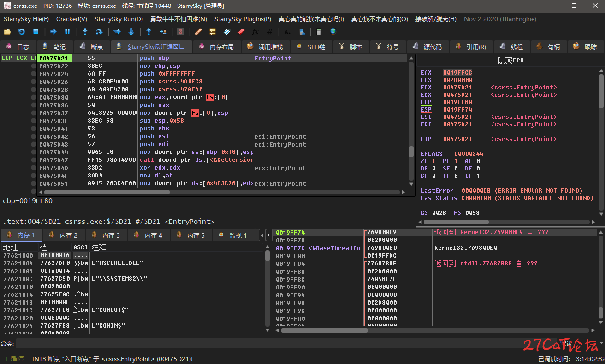Open the Find Intermodular Calls icon
The height and width of the screenshot is (364, 605).
302,32
